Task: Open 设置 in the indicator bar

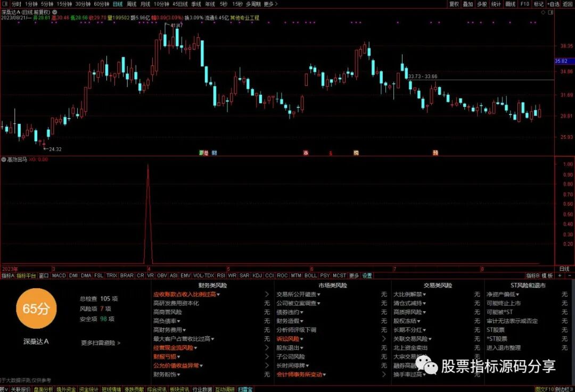Action: click(367, 276)
